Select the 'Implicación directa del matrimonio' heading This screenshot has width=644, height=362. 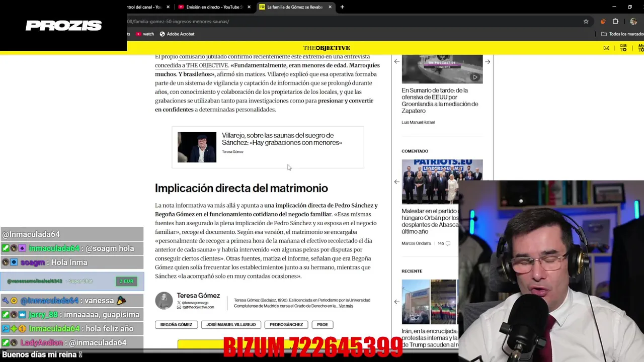pyautogui.click(x=241, y=188)
